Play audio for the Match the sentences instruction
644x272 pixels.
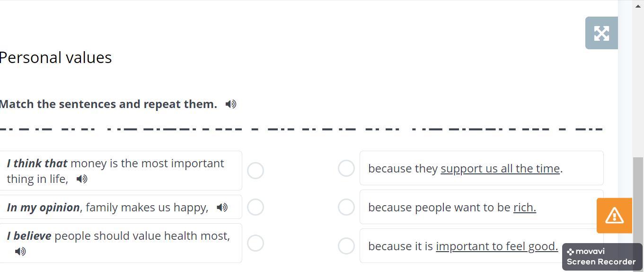231,104
